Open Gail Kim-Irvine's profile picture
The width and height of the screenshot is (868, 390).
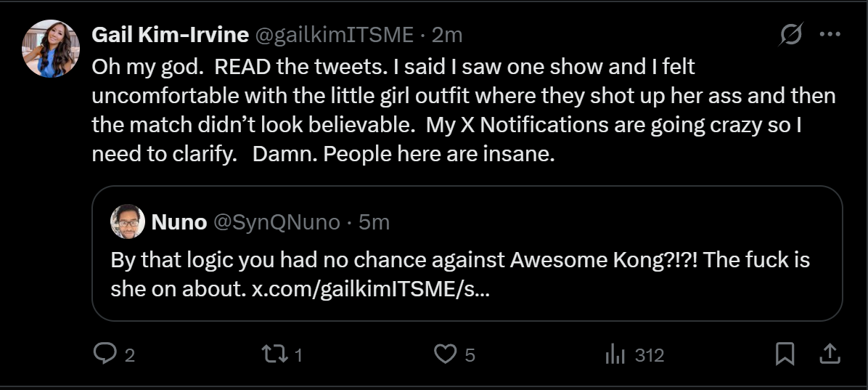(x=51, y=49)
